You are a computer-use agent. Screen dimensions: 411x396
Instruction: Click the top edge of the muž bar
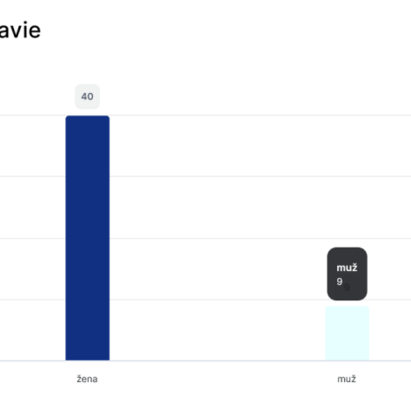tap(347, 307)
